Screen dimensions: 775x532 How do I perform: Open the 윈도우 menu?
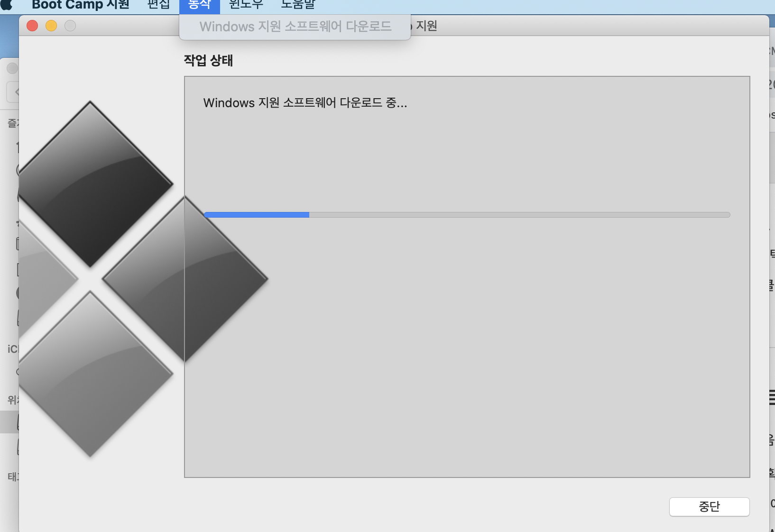tap(246, 5)
